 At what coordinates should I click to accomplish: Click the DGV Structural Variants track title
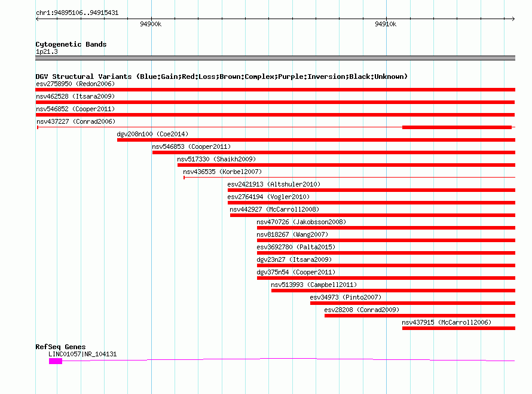222,77
